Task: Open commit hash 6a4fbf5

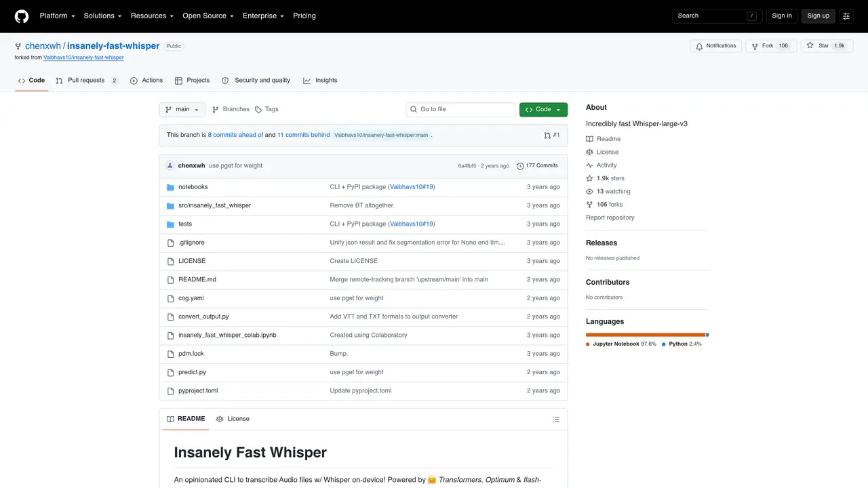Action: 467,166
